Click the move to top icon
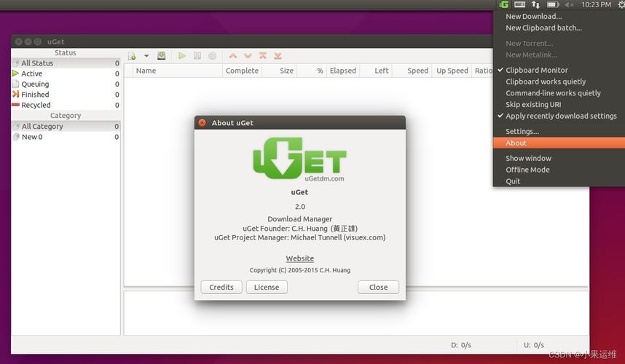 coord(263,56)
